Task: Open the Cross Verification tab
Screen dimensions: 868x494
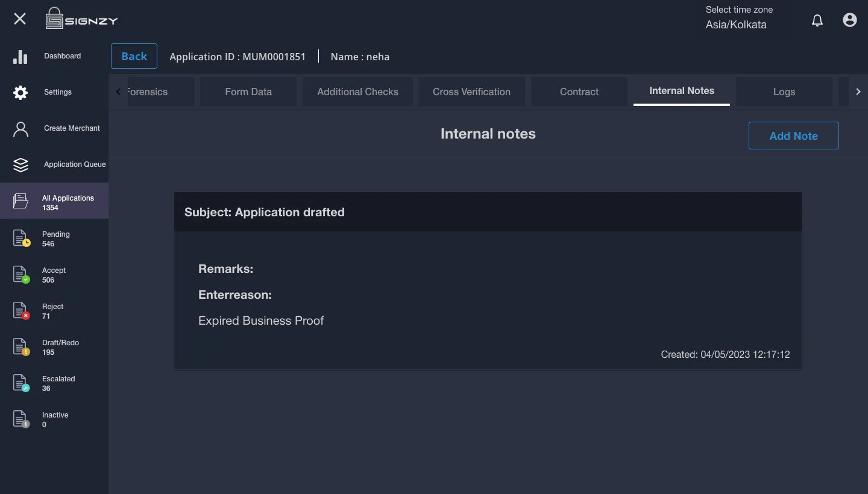Action: [471, 92]
